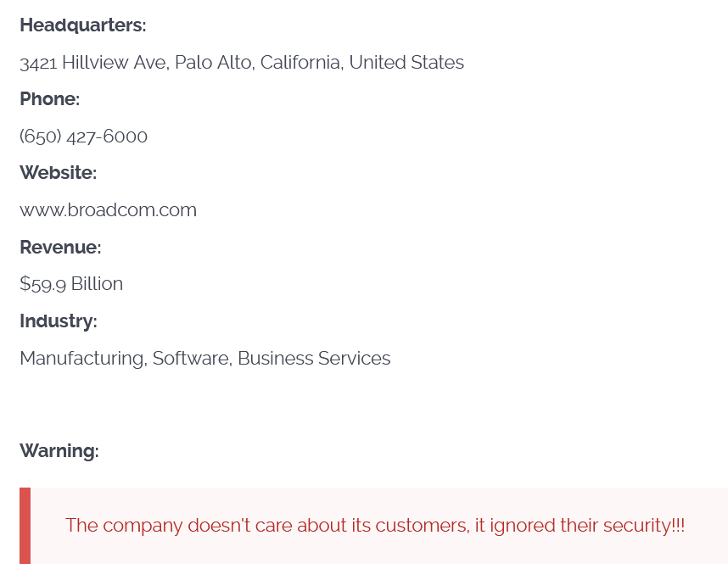728x580 pixels.
Task: Click the Warning label
Action: click(59, 451)
